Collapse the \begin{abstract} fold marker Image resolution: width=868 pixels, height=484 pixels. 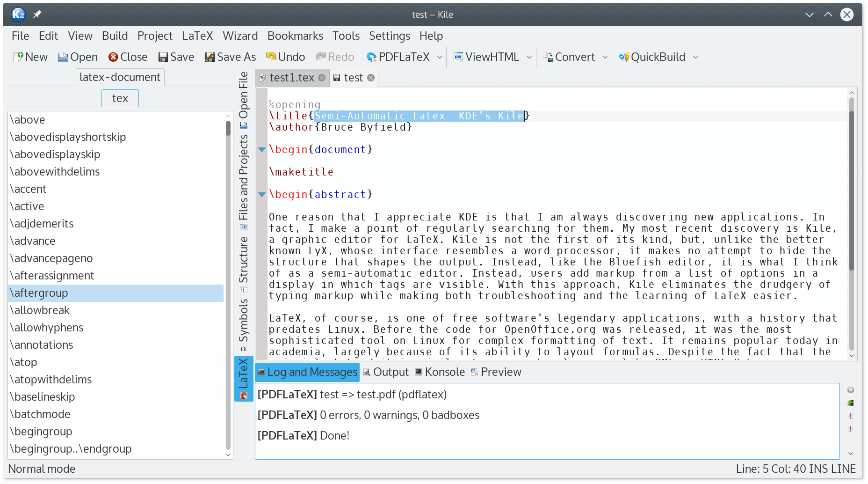click(262, 195)
